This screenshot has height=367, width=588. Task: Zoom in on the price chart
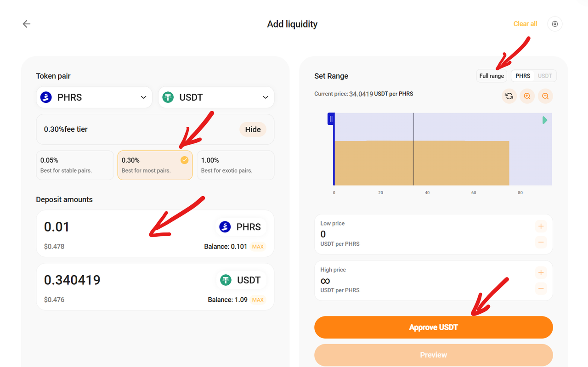tap(527, 96)
